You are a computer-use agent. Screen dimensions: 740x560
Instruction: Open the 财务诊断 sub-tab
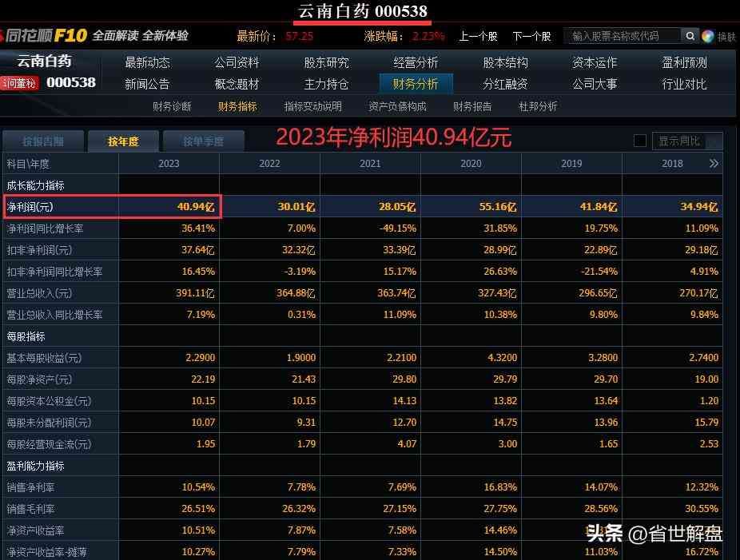[172, 106]
